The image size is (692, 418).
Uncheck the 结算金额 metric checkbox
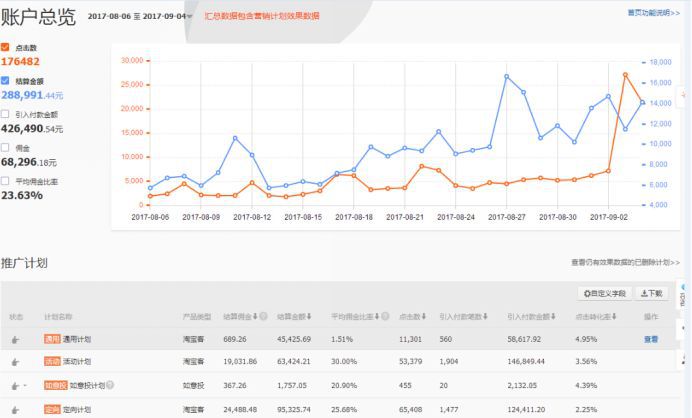pos(6,80)
